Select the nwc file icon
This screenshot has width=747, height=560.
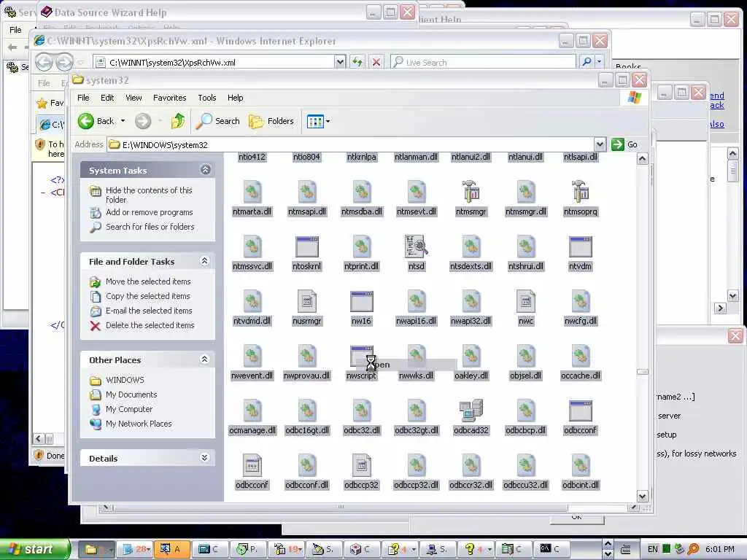[x=525, y=302]
